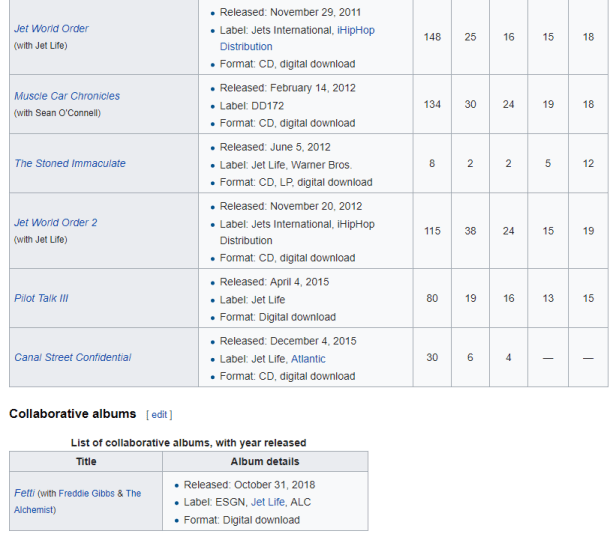This screenshot has width=616, height=546.
Task: Open the Jet World Order 2 album link
Action: pos(55,222)
